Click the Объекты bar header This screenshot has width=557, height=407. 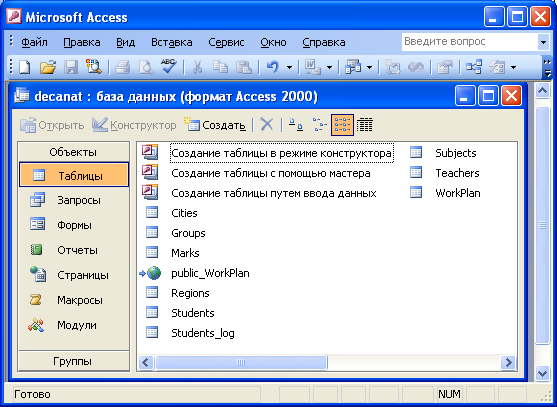[73, 152]
